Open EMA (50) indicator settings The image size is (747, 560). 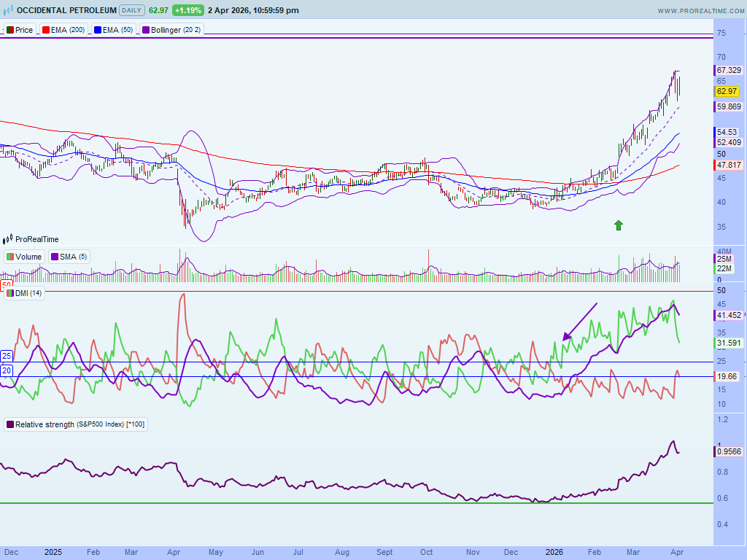tap(117, 30)
